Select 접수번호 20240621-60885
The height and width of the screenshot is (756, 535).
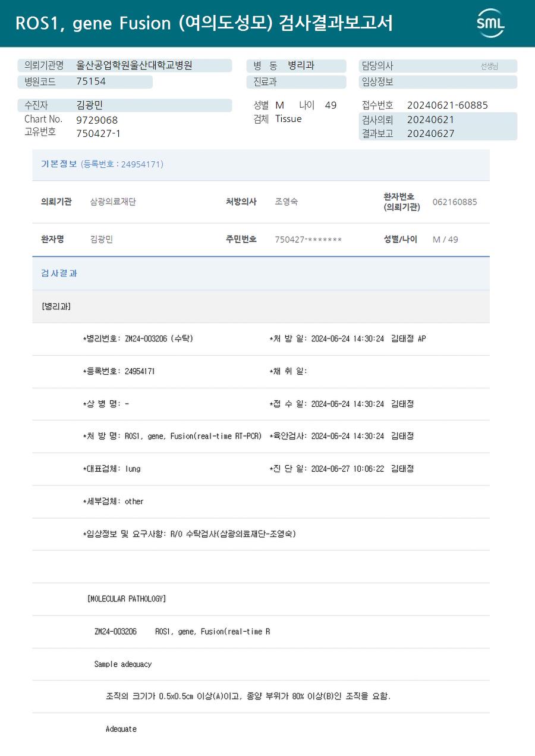pos(425,105)
